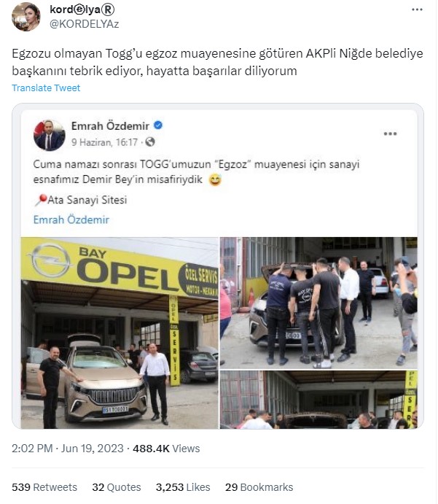Click Emrah Özdemir's profile picture

point(50,136)
